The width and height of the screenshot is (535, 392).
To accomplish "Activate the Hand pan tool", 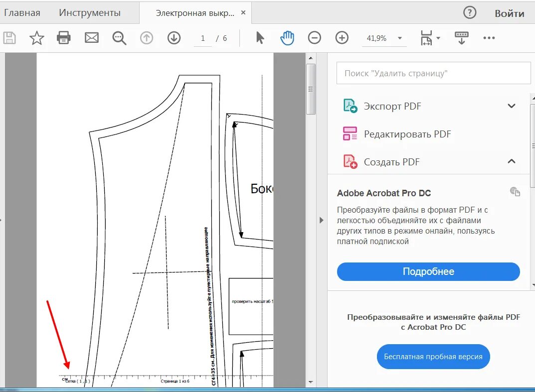I will tap(287, 38).
